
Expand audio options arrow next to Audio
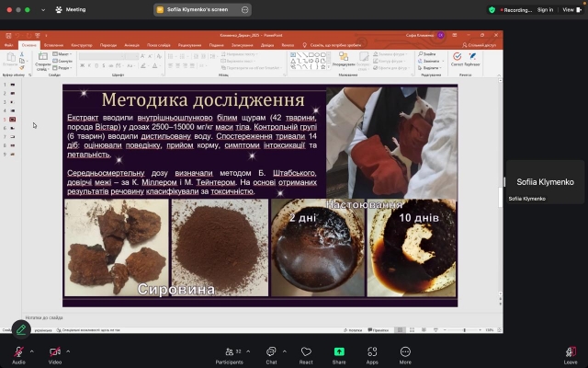pyautogui.click(x=32, y=351)
